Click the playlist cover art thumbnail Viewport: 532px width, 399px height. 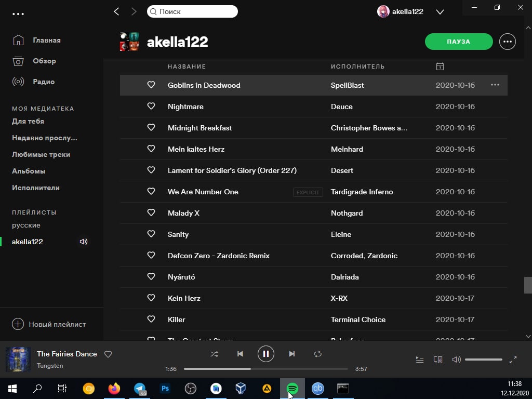tap(129, 42)
